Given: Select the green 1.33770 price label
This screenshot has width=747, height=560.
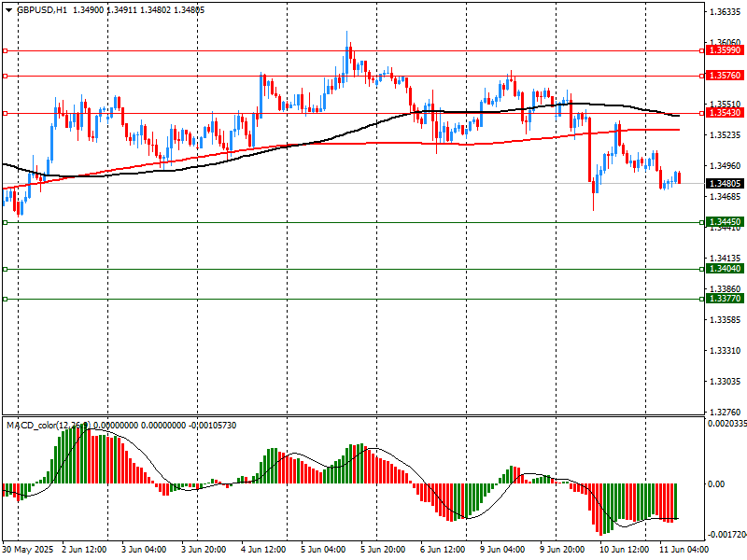Looking at the screenshot, I should click(725, 299).
